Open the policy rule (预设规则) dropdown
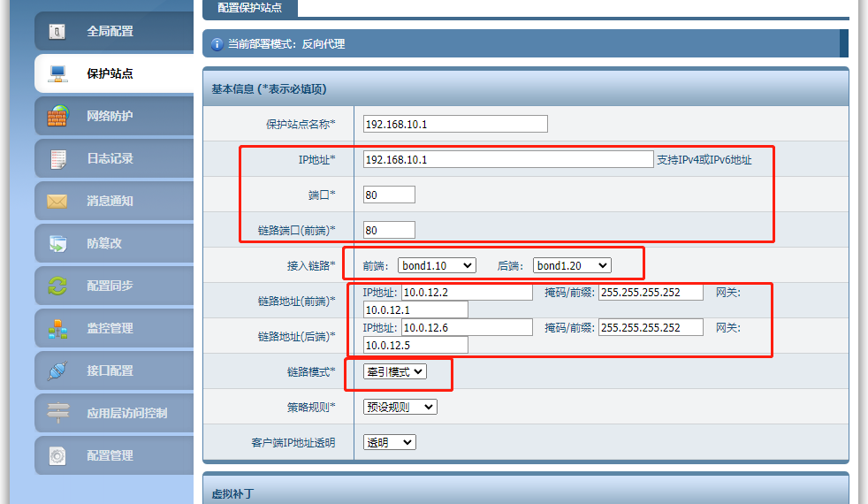Image resolution: width=868 pixels, height=504 pixels. [x=400, y=407]
